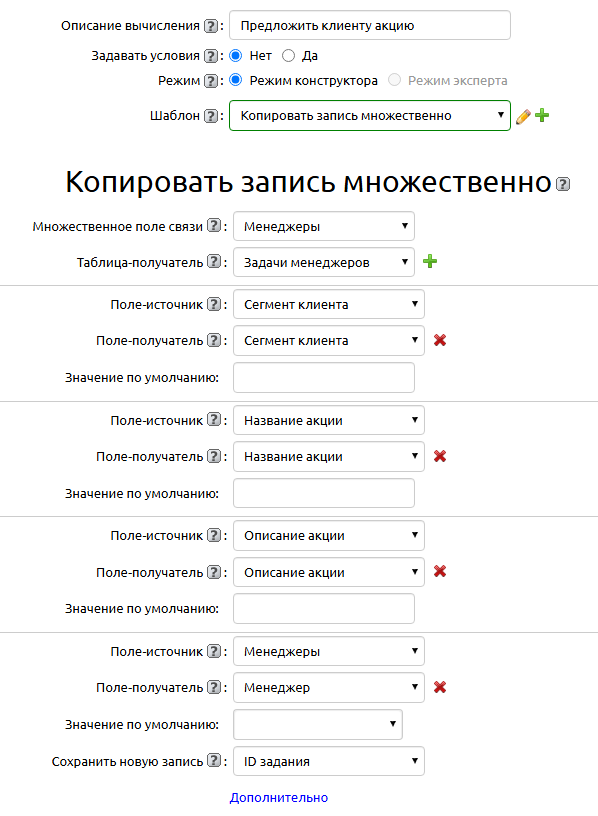Viewport: 598px width, 816px height.
Task: Open the Шаблон dropdown showing Копировать запись множественно
Action: pyautogui.click(x=370, y=115)
